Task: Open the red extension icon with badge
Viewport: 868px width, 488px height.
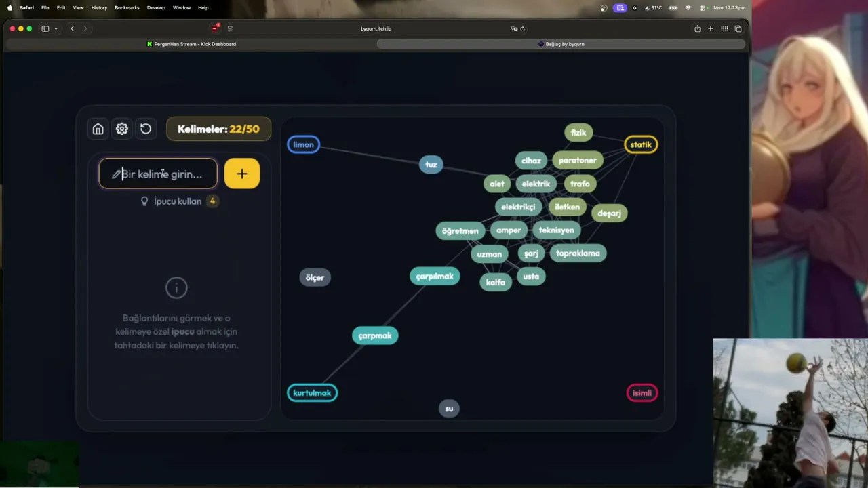Action: (x=215, y=28)
